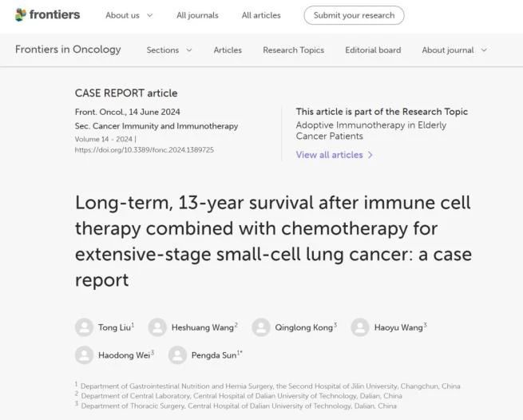Screen dimensions: 523x420
Task: Expand the About us dropdown
Action: tap(129, 15)
